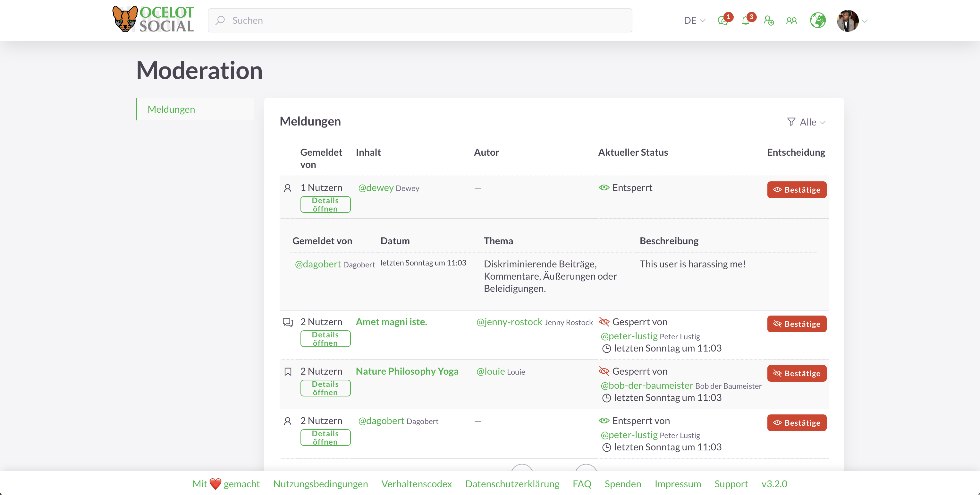Click the Ocelot Social logo

tap(153, 19)
